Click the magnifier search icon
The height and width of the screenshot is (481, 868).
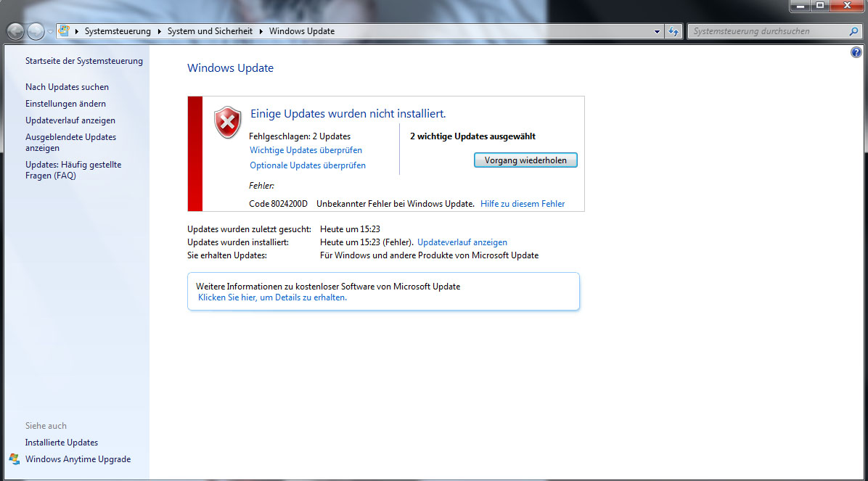click(853, 31)
